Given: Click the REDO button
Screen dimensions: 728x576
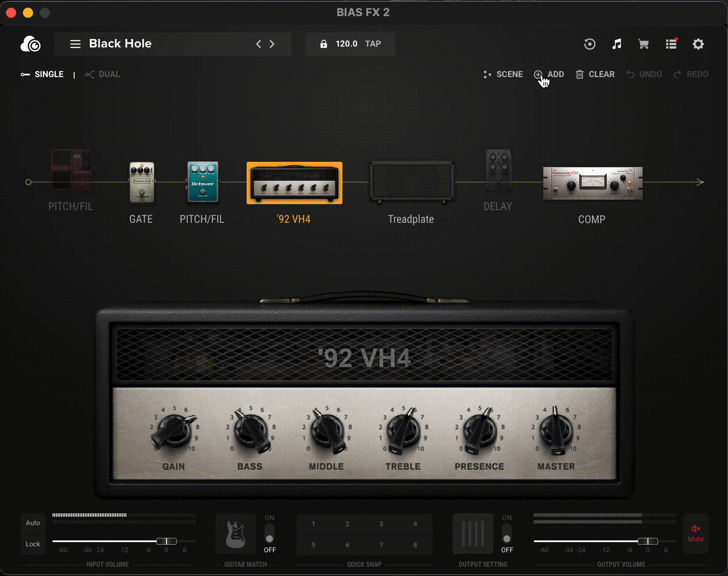Looking at the screenshot, I should pos(691,74).
